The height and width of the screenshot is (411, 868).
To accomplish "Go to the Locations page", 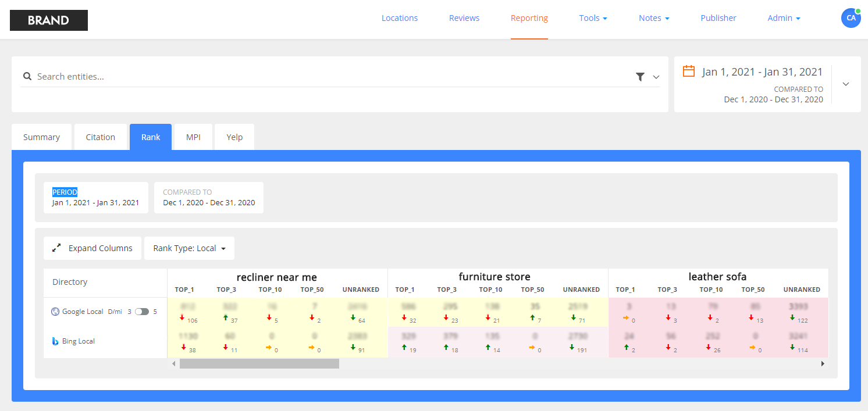I will click(399, 18).
